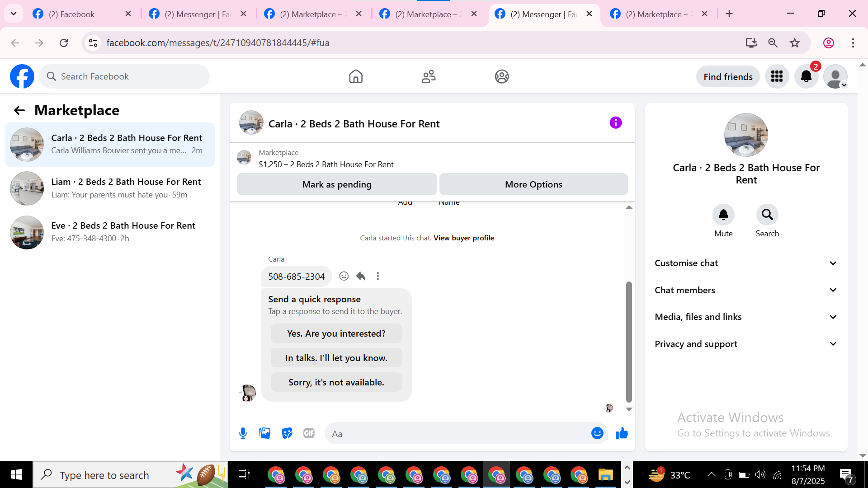
Task: Click the chat scrollbar thumb
Action: pyautogui.click(x=628, y=341)
